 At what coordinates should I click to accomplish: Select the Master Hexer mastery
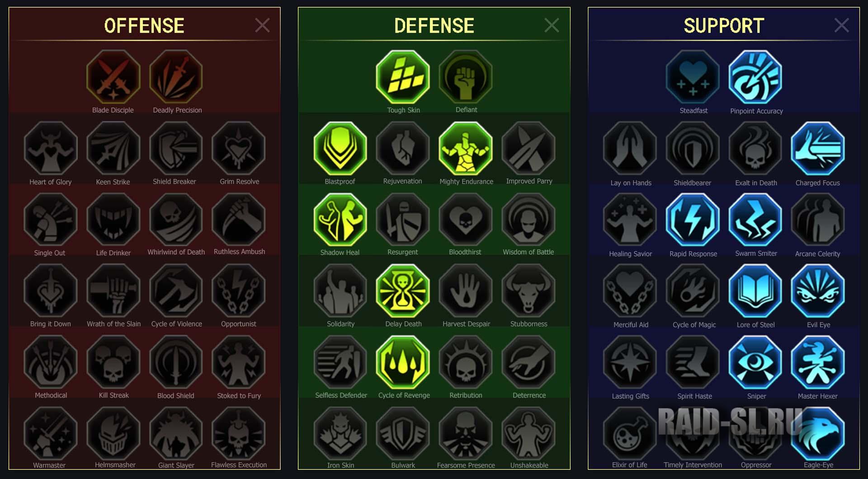[x=818, y=362]
